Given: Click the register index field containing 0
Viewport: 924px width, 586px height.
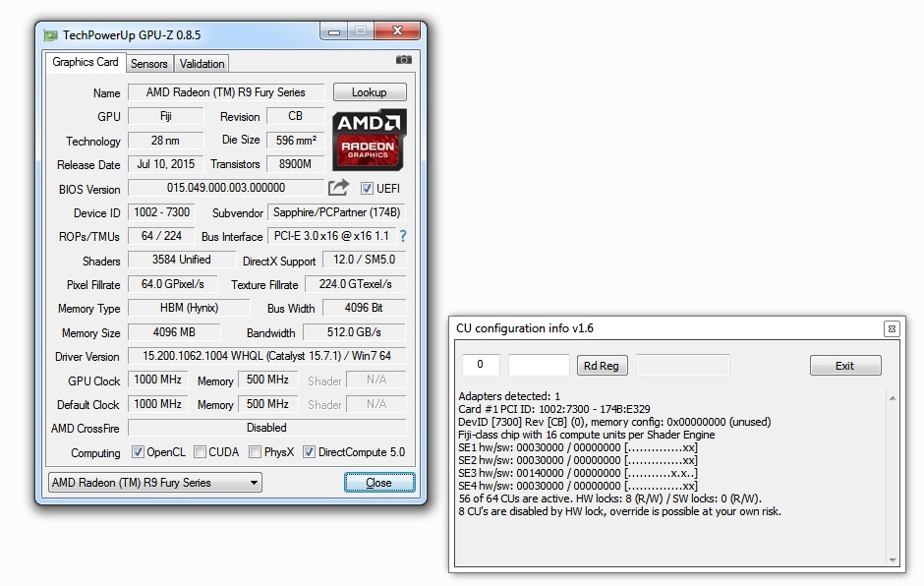Looking at the screenshot, I should [481, 365].
